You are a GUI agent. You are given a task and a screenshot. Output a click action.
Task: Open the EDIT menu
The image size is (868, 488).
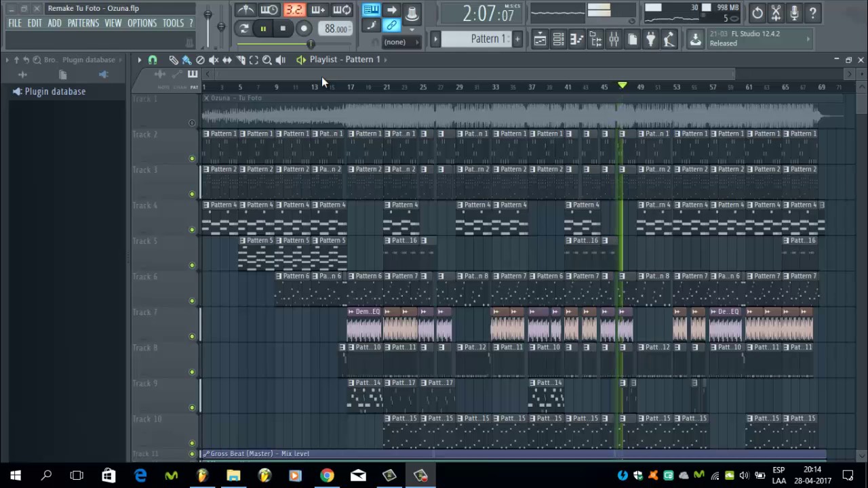tap(35, 23)
